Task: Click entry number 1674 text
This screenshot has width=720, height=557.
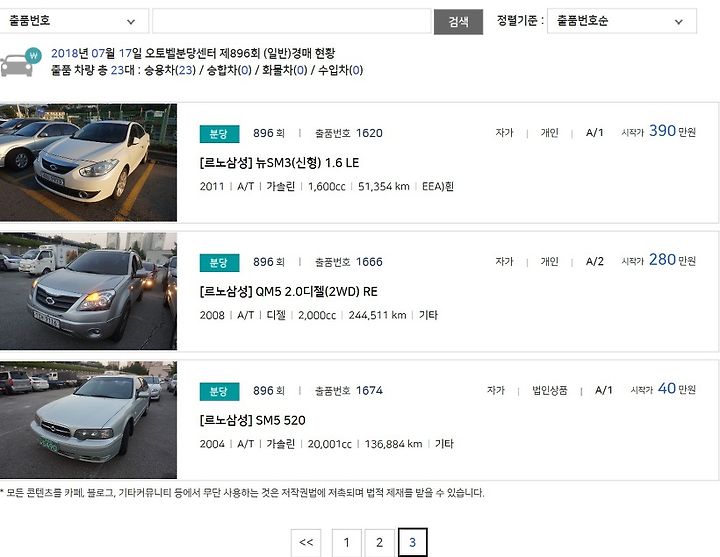Action: (x=349, y=390)
